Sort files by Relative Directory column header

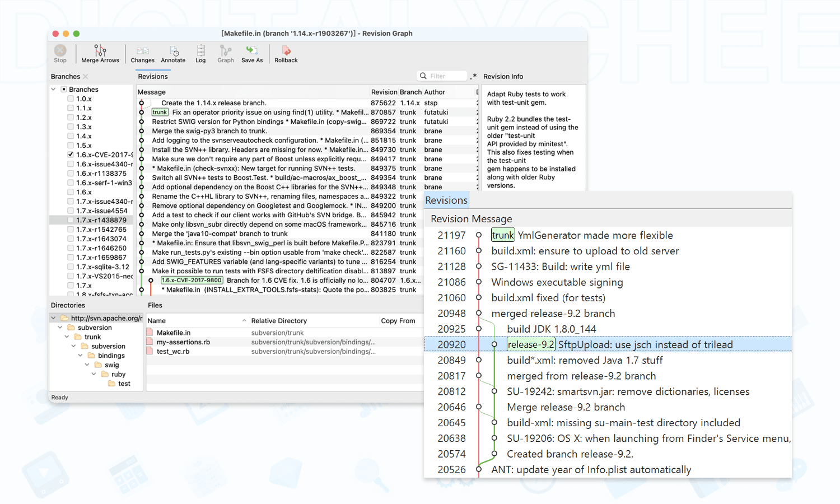[x=279, y=321]
